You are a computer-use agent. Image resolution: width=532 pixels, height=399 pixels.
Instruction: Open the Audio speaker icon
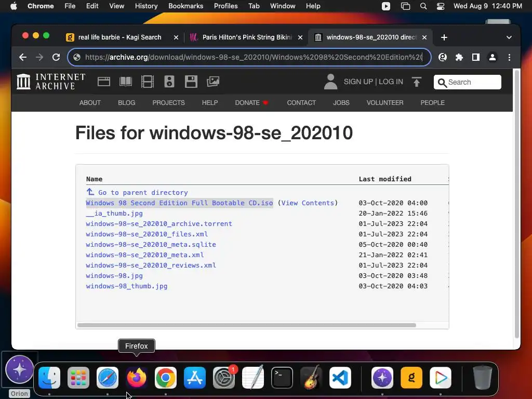(169, 82)
